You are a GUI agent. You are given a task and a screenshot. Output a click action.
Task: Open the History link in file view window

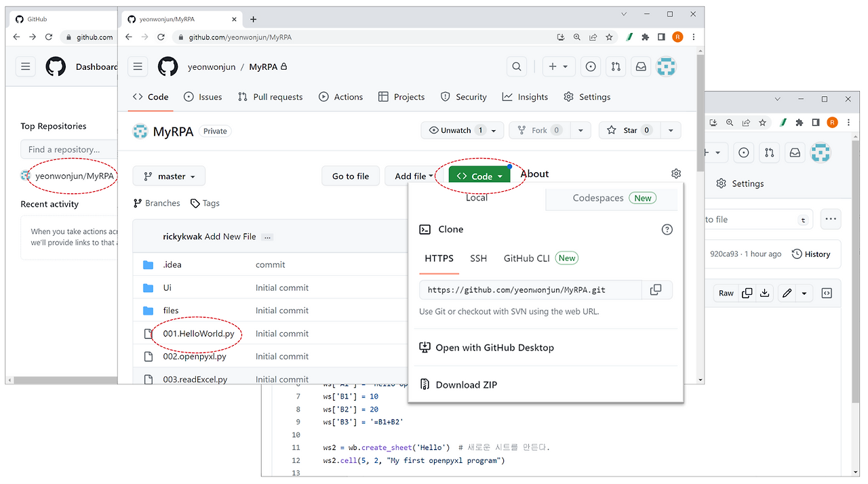(x=811, y=254)
